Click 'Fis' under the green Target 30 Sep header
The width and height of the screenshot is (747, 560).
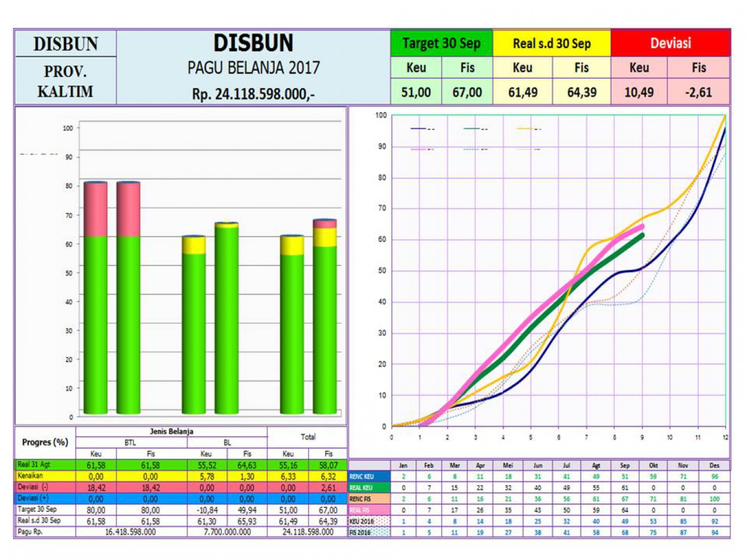(467, 68)
